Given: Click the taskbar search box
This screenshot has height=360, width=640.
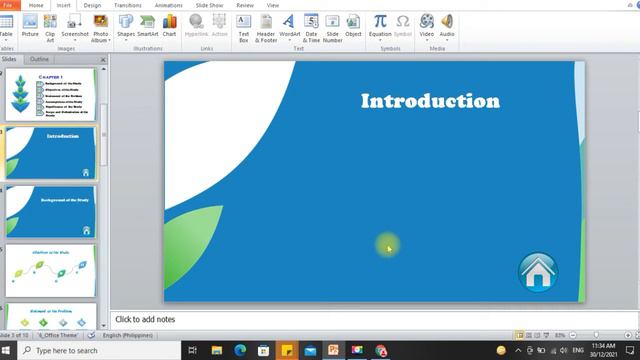Looking at the screenshot, I should coord(99,351).
